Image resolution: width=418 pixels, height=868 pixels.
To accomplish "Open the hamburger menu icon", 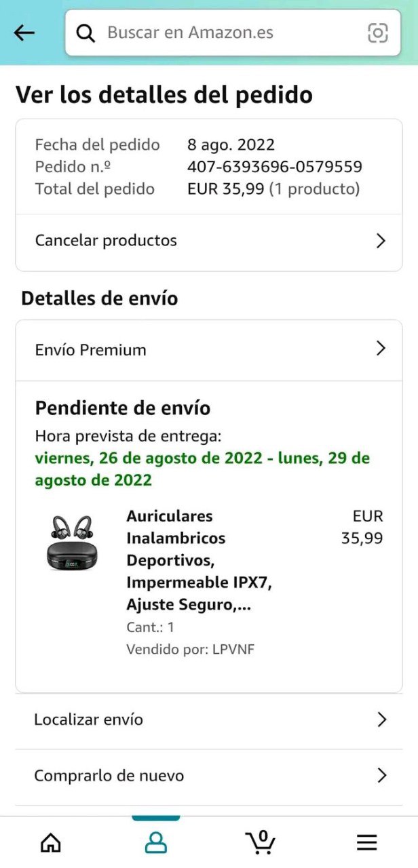I will (x=367, y=843).
